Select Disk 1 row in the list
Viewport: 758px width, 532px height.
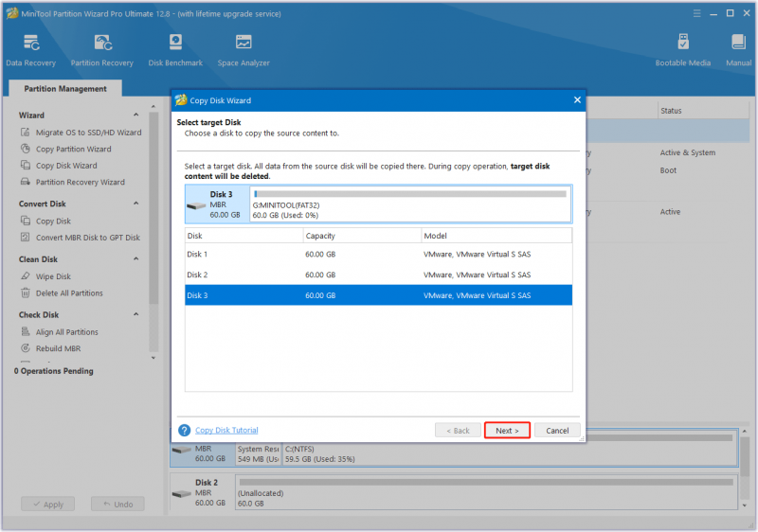point(378,254)
